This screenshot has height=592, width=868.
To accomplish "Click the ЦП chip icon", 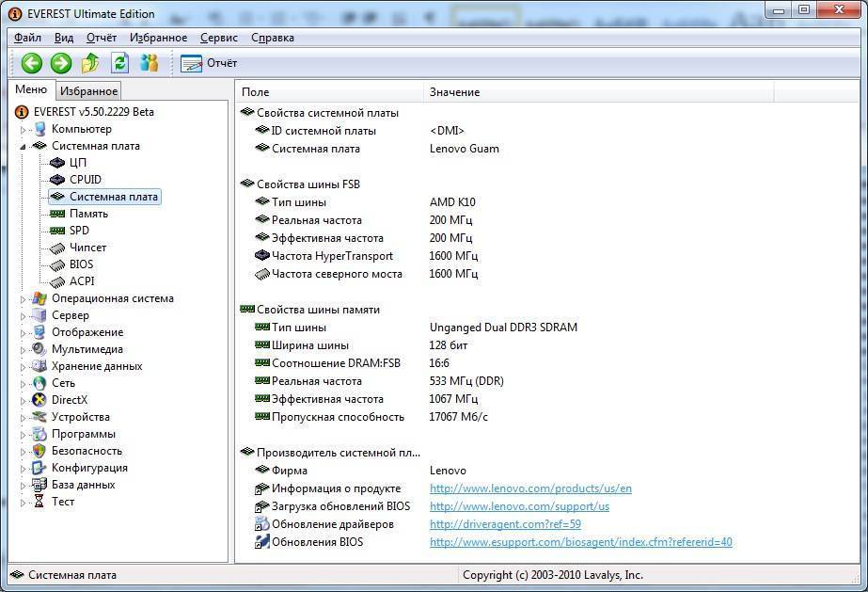I will click(57, 163).
